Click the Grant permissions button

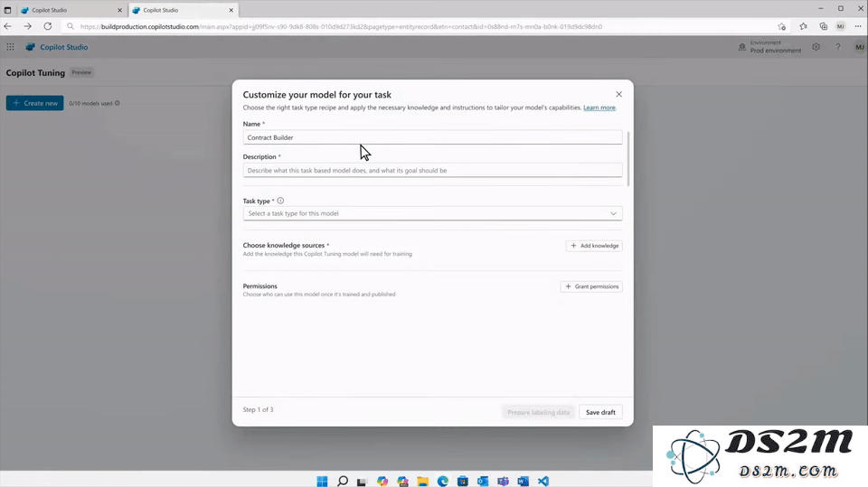pyautogui.click(x=591, y=286)
